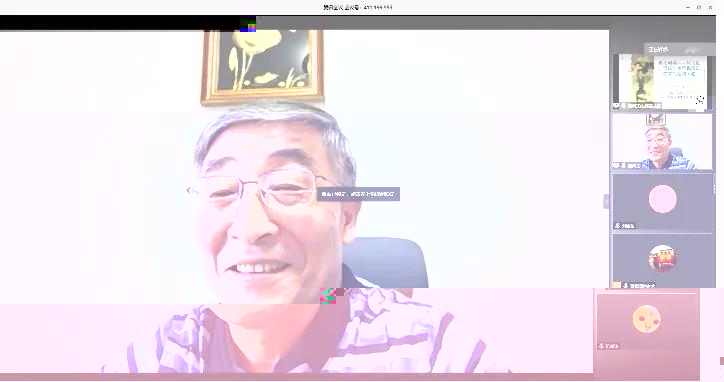Click the mic icon on the presentation thumbnail label
The width and height of the screenshot is (724, 382).
[x=623, y=106]
